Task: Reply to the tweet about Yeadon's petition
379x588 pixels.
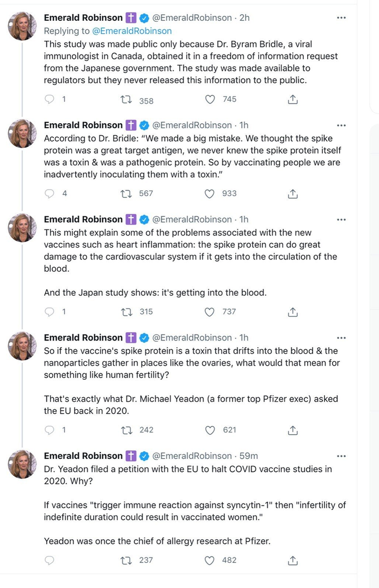Action: [50, 560]
